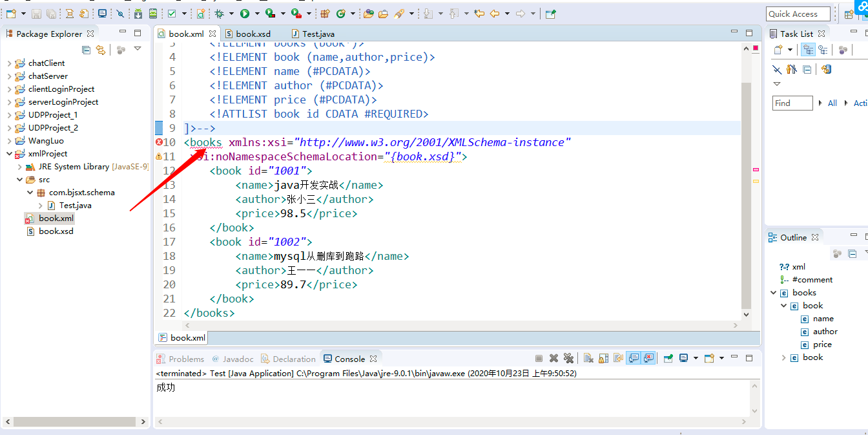Click Collapse All icon in Task List
This screenshot has height=435, width=868.
(x=807, y=69)
